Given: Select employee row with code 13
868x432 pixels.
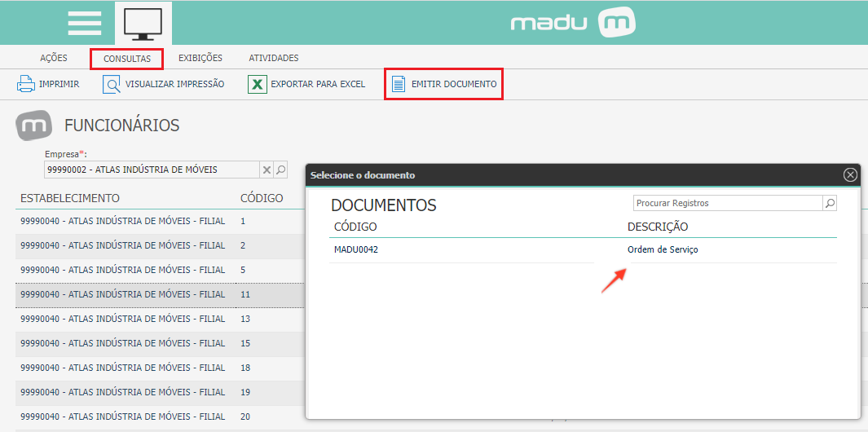Looking at the screenshot, I should (x=161, y=319).
